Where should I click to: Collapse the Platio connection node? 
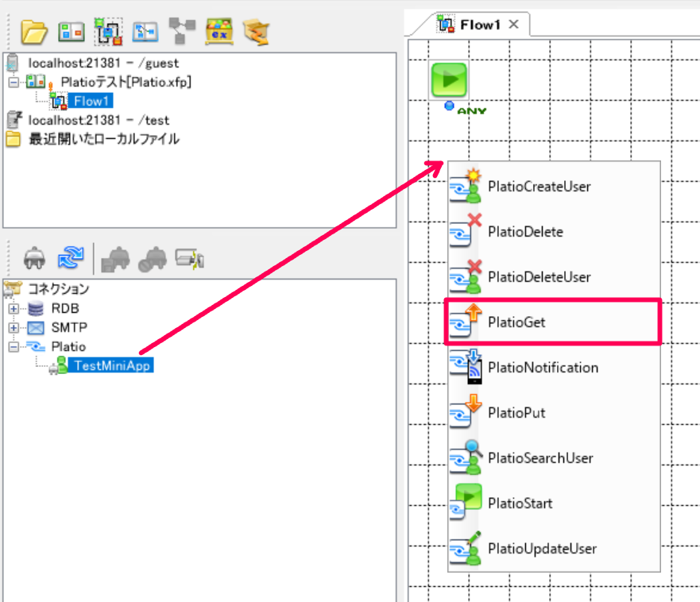[x=14, y=347]
